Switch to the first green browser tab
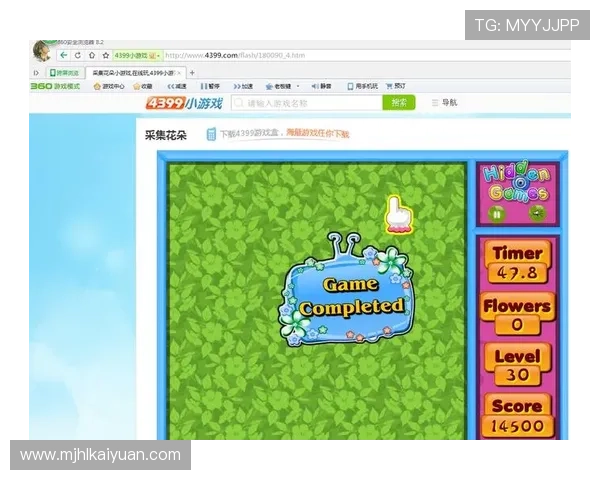 [64, 73]
